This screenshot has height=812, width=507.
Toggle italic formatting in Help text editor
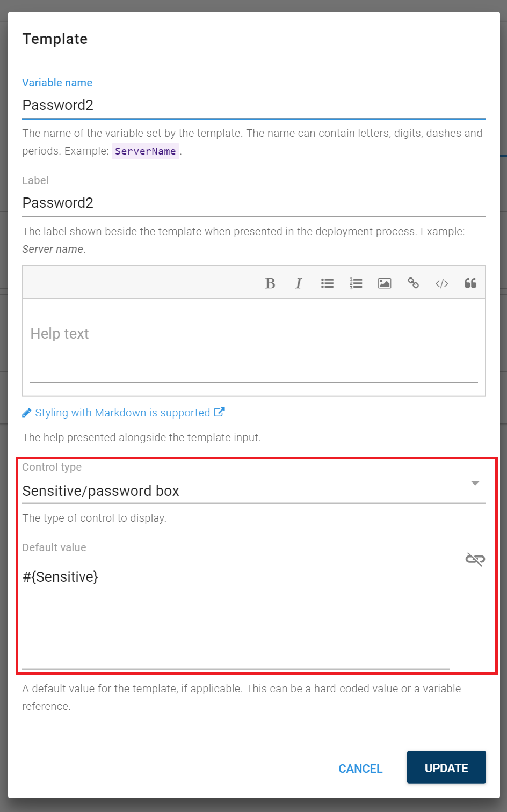tap(299, 283)
